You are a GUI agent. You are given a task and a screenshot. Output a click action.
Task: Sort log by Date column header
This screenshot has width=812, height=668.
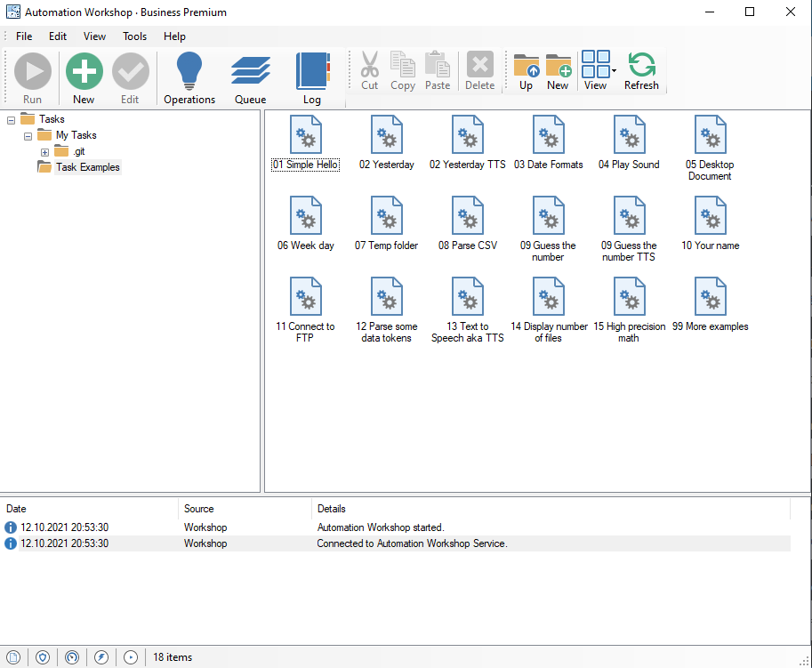click(x=89, y=509)
